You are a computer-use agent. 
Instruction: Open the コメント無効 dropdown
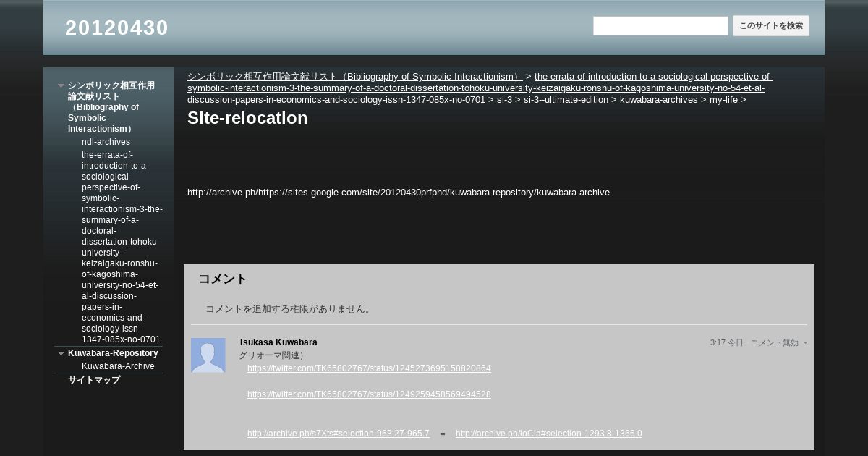click(x=779, y=342)
